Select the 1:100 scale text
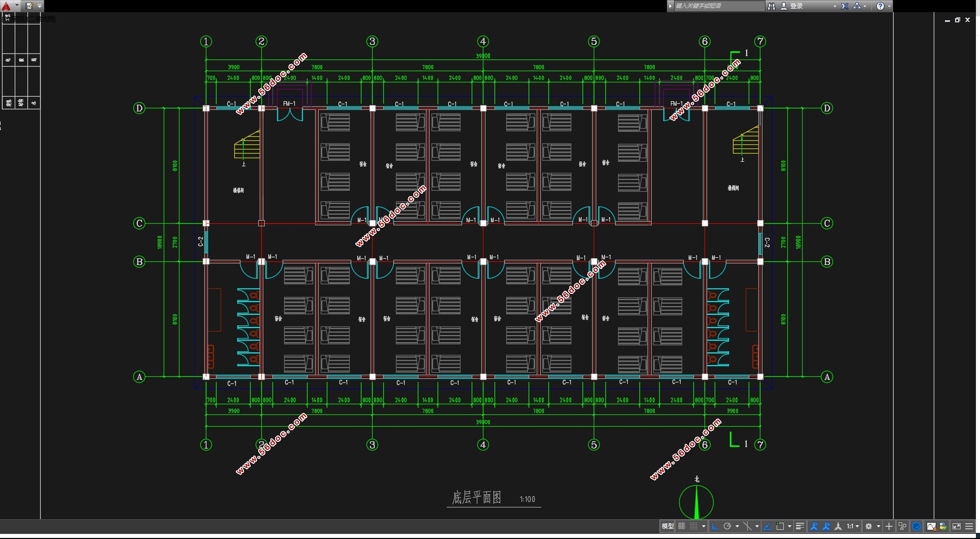Image resolution: width=980 pixels, height=539 pixels. (528, 499)
